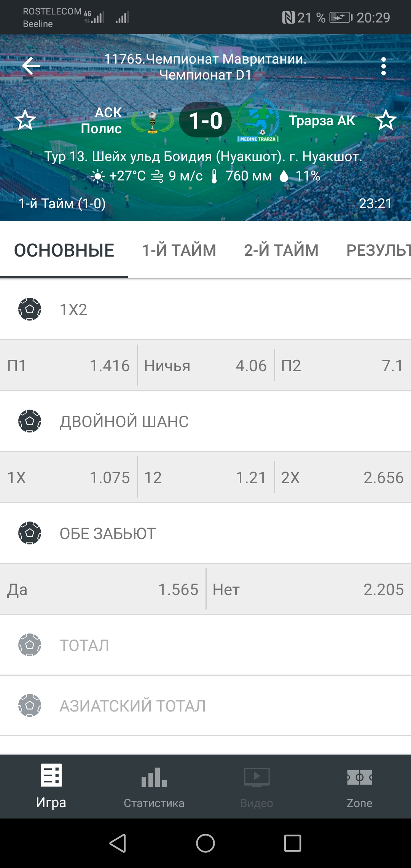Screen dimensions: 411x868
Task: Expand the ТОТАЛ market section
Action: click(x=205, y=645)
